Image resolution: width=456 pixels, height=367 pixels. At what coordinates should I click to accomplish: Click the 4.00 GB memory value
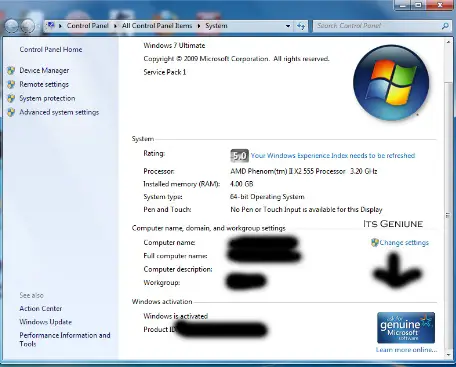[241, 184]
